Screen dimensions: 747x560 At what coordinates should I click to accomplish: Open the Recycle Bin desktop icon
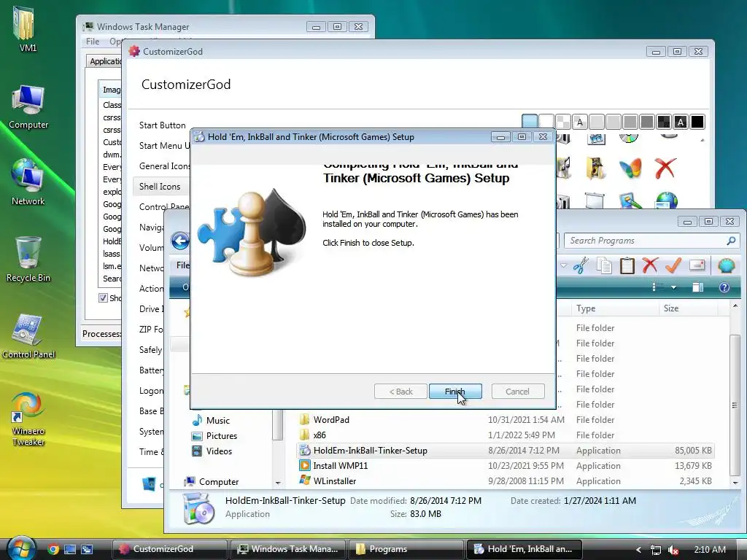[28, 260]
